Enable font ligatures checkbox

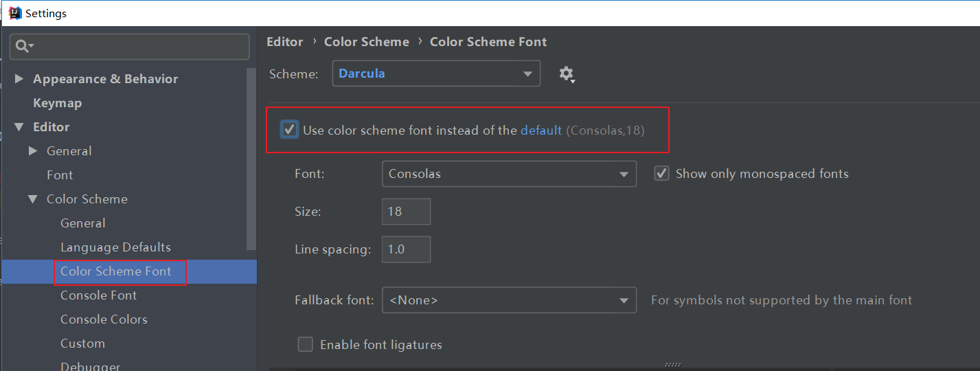[306, 344]
